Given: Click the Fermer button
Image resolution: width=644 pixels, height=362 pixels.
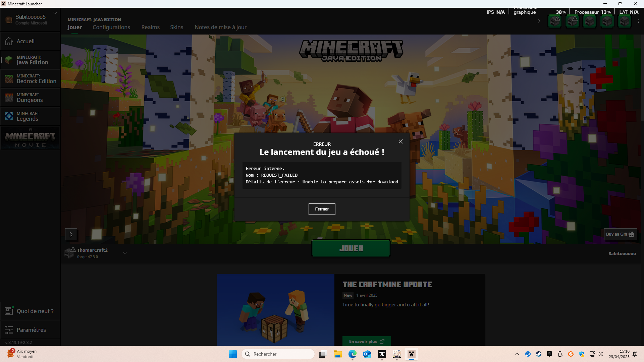Looking at the screenshot, I should pos(322,209).
